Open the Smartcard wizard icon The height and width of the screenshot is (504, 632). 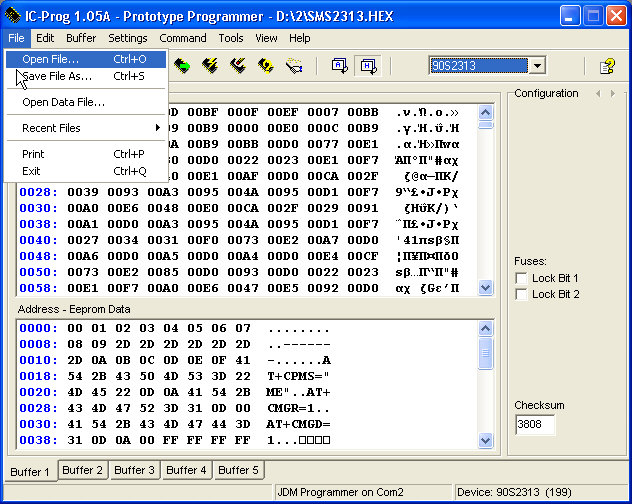(x=294, y=66)
